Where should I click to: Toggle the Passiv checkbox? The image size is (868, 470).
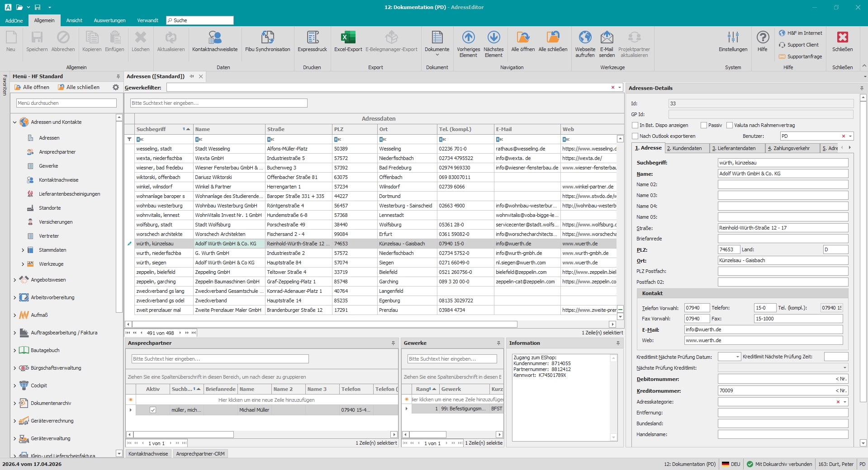pos(703,125)
